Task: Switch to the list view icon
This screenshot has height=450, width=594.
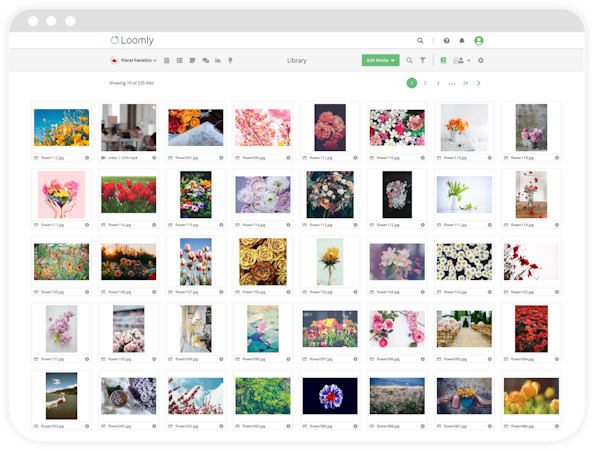Action: click(x=180, y=60)
